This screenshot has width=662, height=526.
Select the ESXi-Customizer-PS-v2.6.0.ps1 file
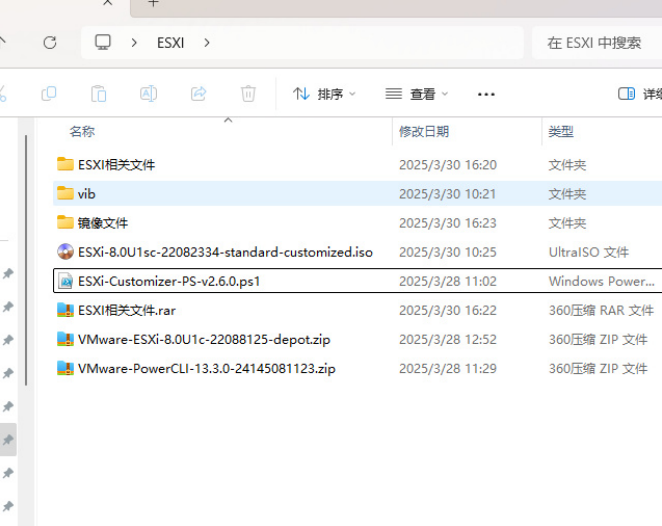pos(169,281)
